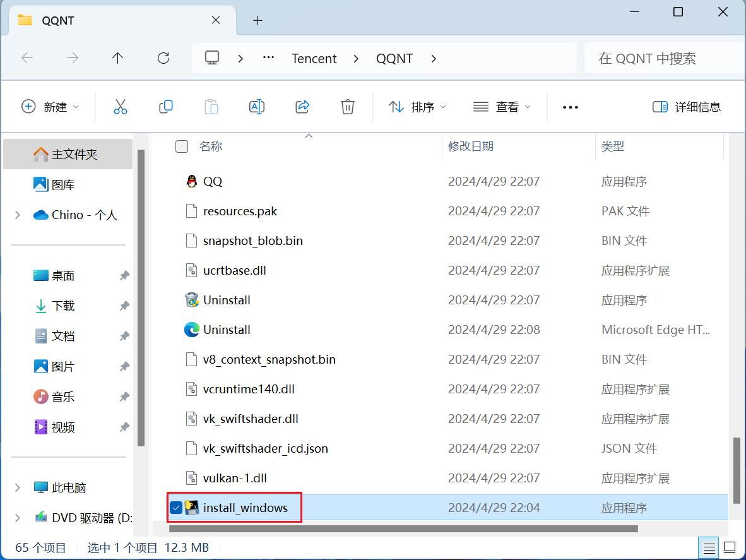Click the ellipsis in the address path
The width and height of the screenshot is (746, 560).
point(268,57)
